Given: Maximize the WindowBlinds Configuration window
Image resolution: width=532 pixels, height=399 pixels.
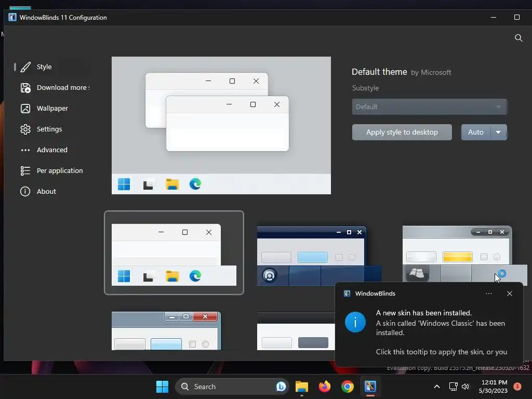Looking at the screenshot, I should [x=517, y=17].
